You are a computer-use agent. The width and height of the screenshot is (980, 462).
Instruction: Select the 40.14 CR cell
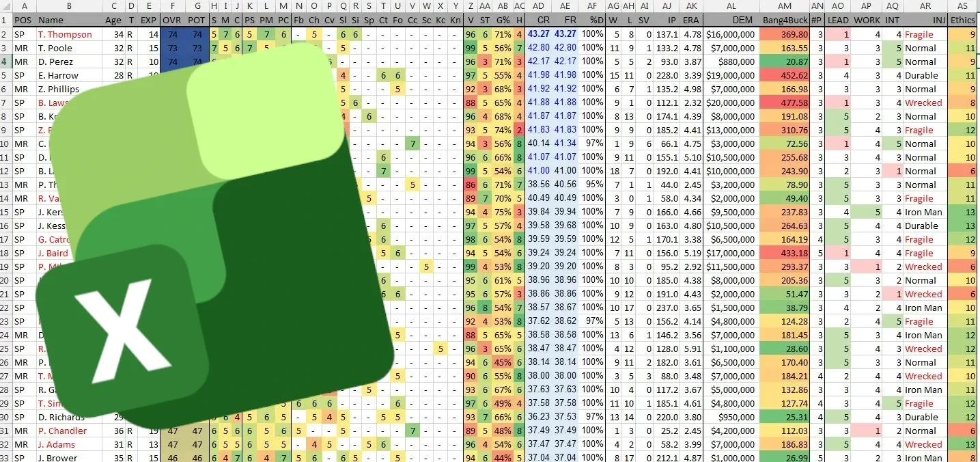(x=539, y=144)
